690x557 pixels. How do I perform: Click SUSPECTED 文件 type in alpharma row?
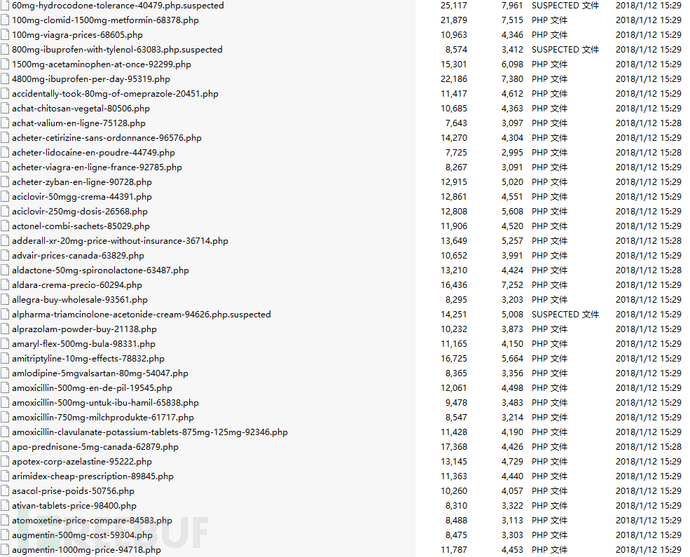pyautogui.click(x=565, y=314)
